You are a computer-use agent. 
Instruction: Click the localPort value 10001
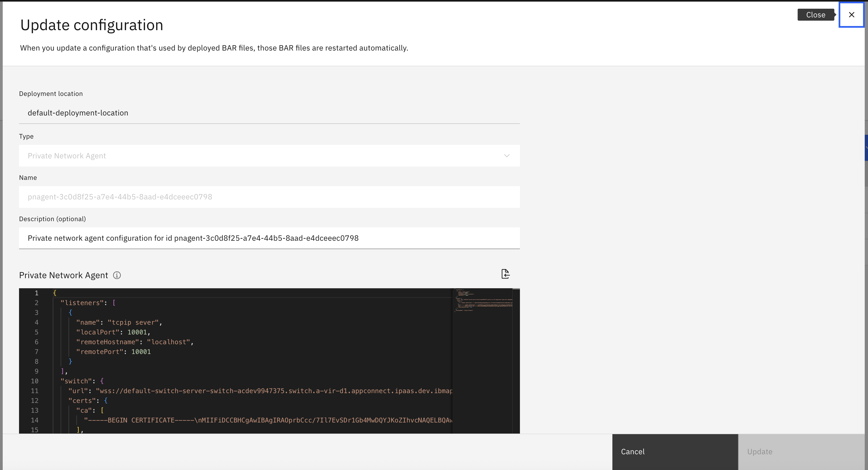click(x=137, y=332)
